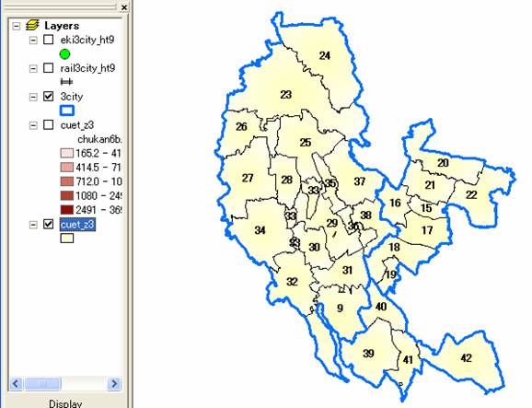Collapse the highlighted cuet_z3 layer entry
This screenshot has width=532, height=408.
click(33, 225)
